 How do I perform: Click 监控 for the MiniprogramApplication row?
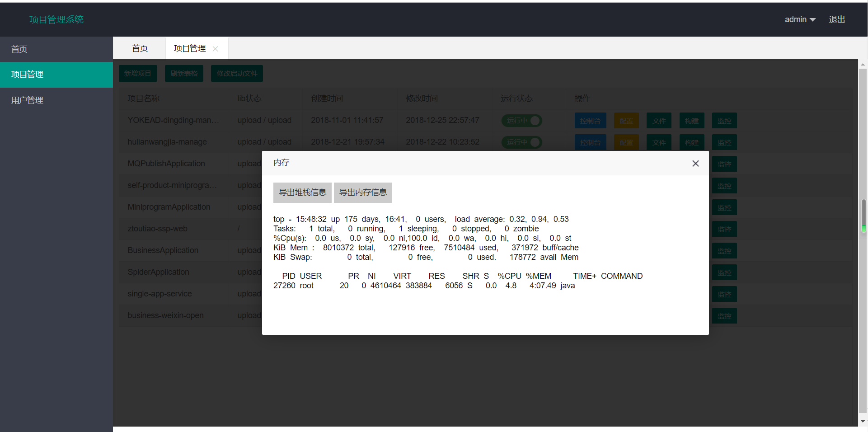724,207
